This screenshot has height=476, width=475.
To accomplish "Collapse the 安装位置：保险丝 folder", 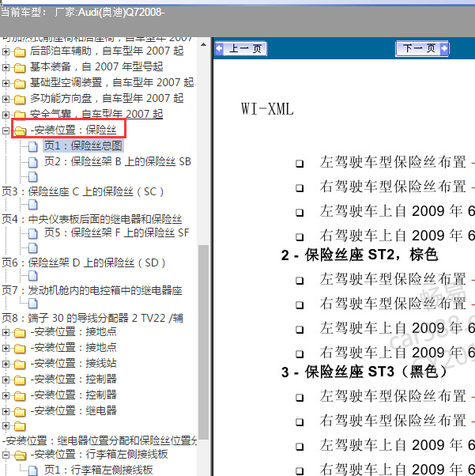I will tap(6, 130).
